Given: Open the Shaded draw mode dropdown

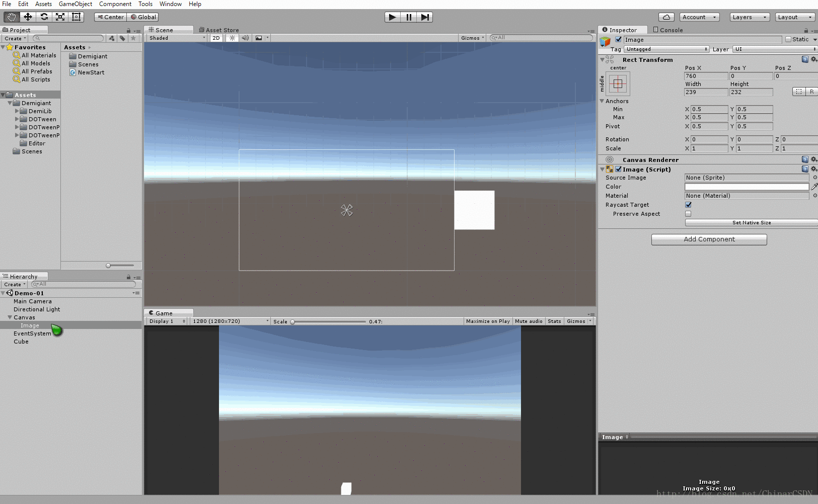Looking at the screenshot, I should (x=177, y=38).
